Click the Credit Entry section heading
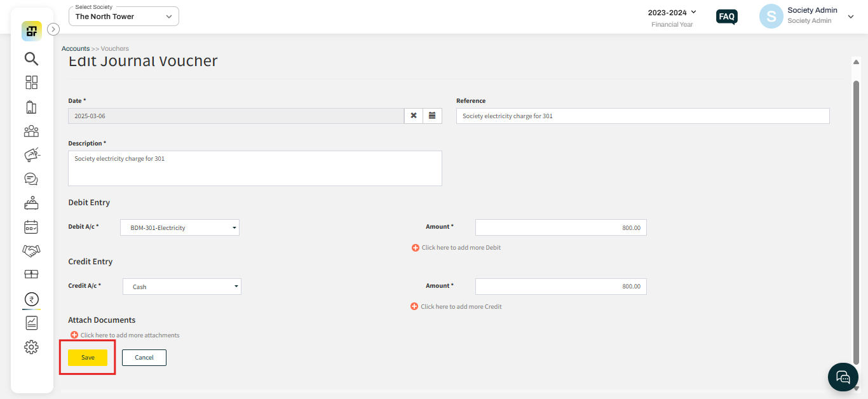This screenshot has height=399, width=868. tap(90, 262)
